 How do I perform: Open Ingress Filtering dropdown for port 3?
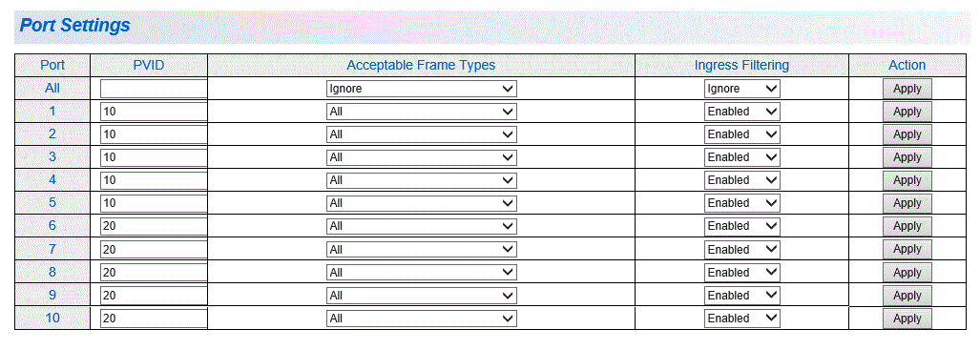coord(741,156)
